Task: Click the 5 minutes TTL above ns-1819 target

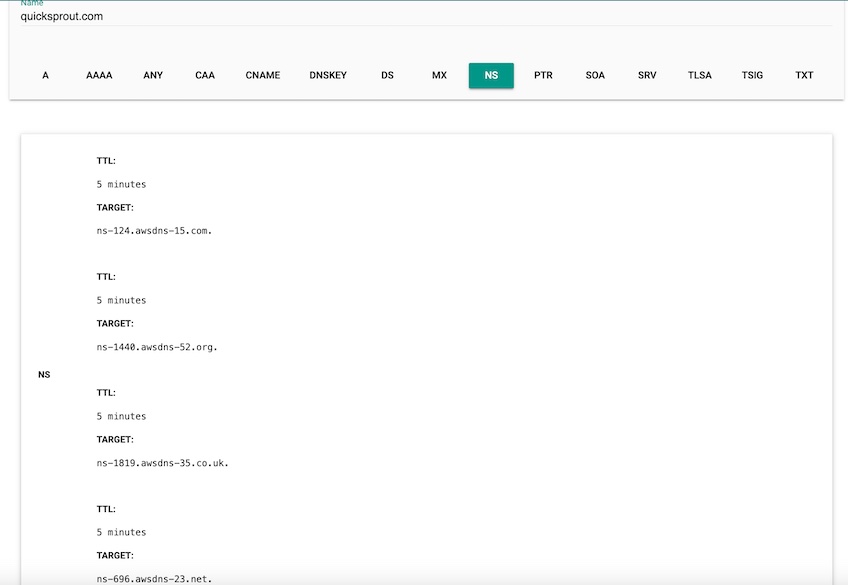Action: 121,416
